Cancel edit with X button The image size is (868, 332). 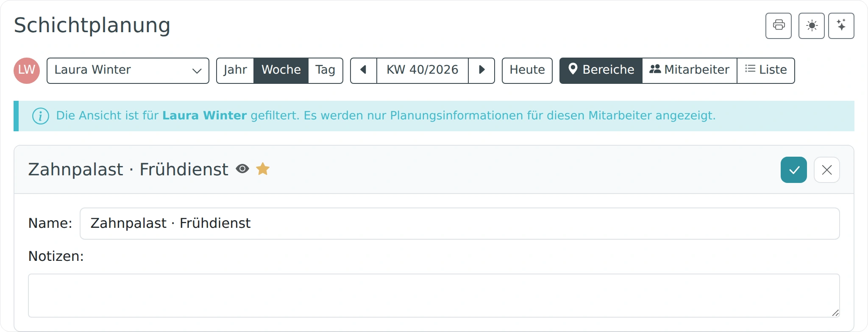[826, 170]
